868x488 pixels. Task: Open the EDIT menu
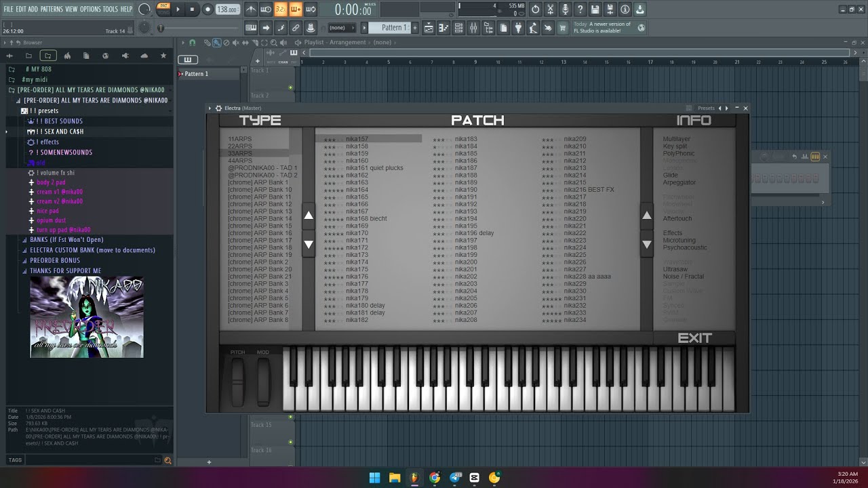coord(21,9)
